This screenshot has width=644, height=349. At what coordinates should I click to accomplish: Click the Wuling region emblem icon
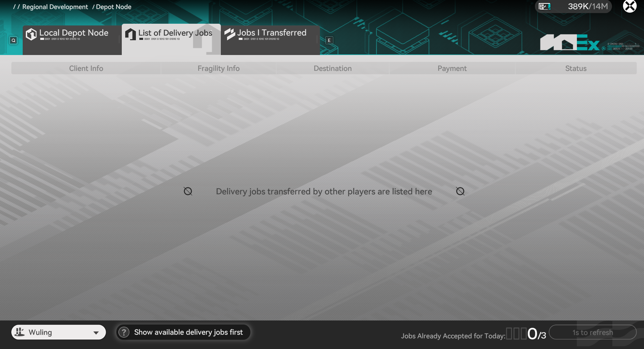click(20, 332)
